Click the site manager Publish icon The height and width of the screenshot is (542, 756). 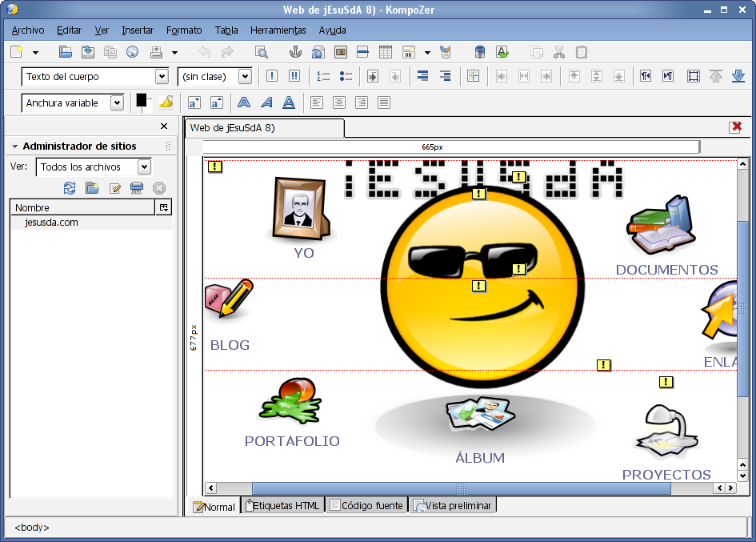137,188
